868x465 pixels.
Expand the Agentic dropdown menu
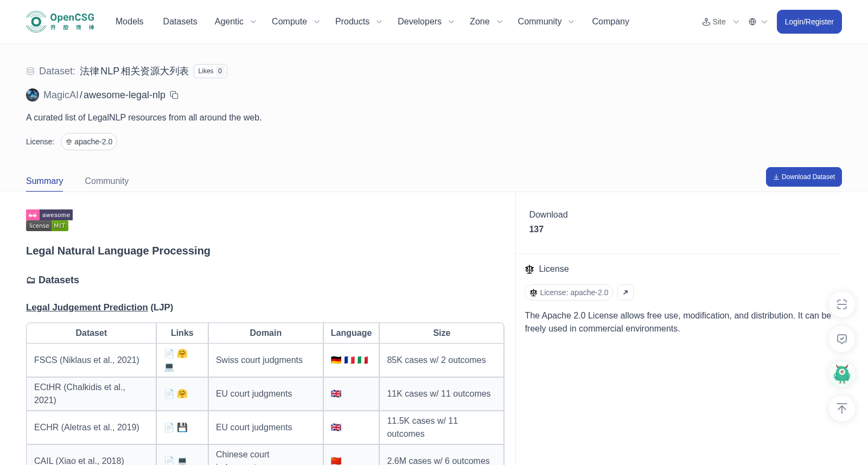(235, 22)
